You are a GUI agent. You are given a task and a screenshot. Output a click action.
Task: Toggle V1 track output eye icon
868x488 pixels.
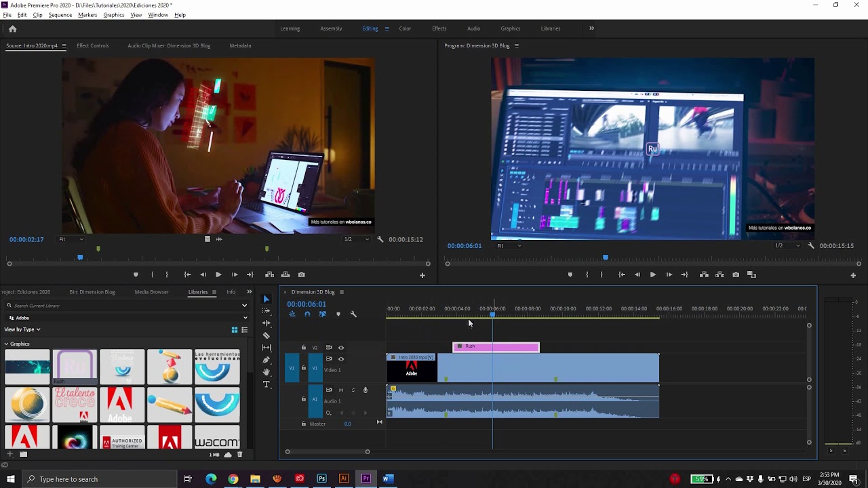[341, 359]
